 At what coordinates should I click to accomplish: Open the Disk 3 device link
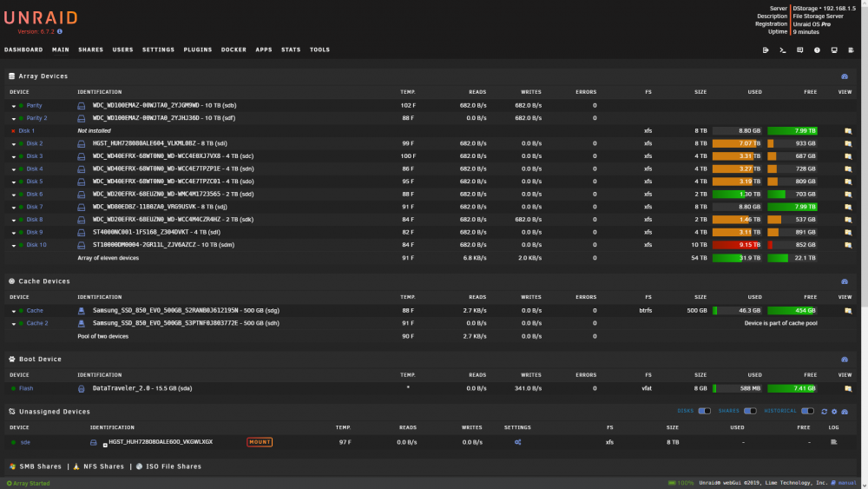click(x=35, y=156)
